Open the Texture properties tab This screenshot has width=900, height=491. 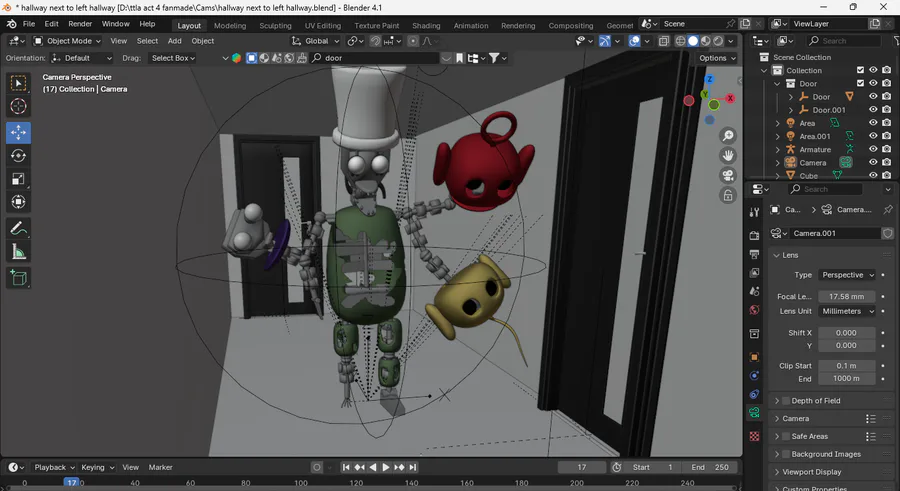pos(754,436)
